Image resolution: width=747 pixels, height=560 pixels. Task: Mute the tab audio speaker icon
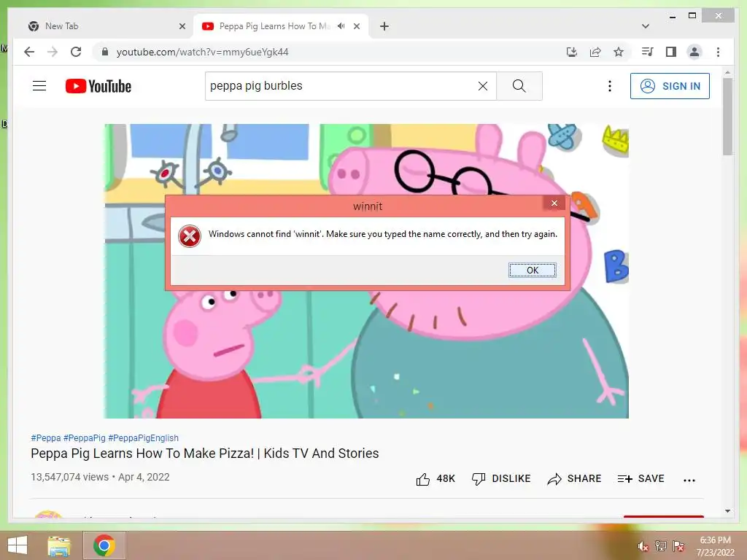click(341, 26)
